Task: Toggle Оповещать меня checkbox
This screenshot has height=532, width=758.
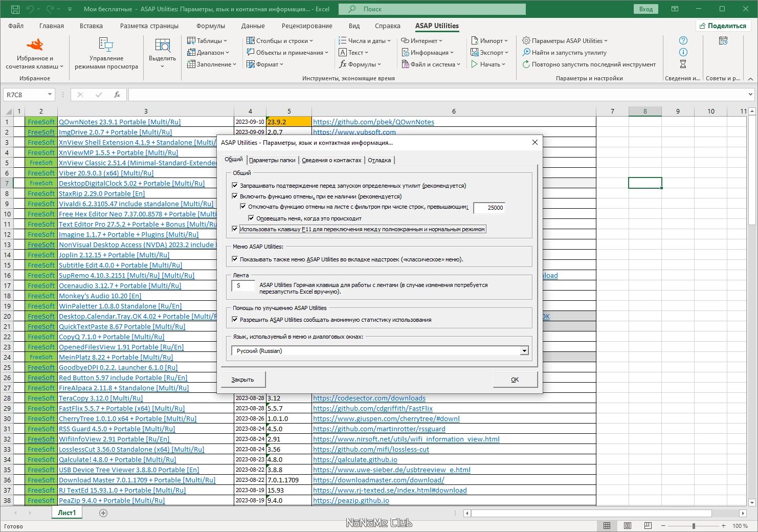Action: click(x=251, y=218)
